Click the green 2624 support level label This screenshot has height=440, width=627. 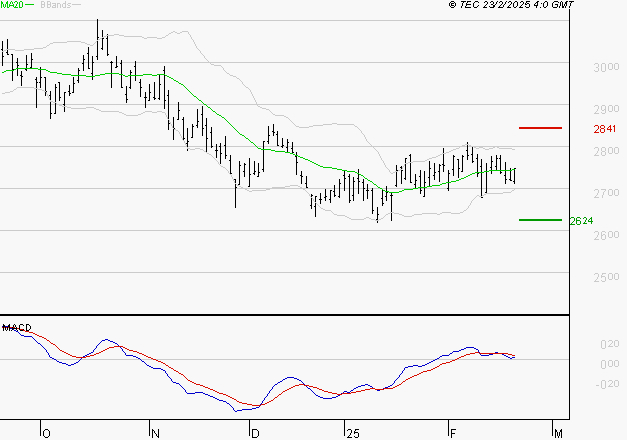click(581, 221)
